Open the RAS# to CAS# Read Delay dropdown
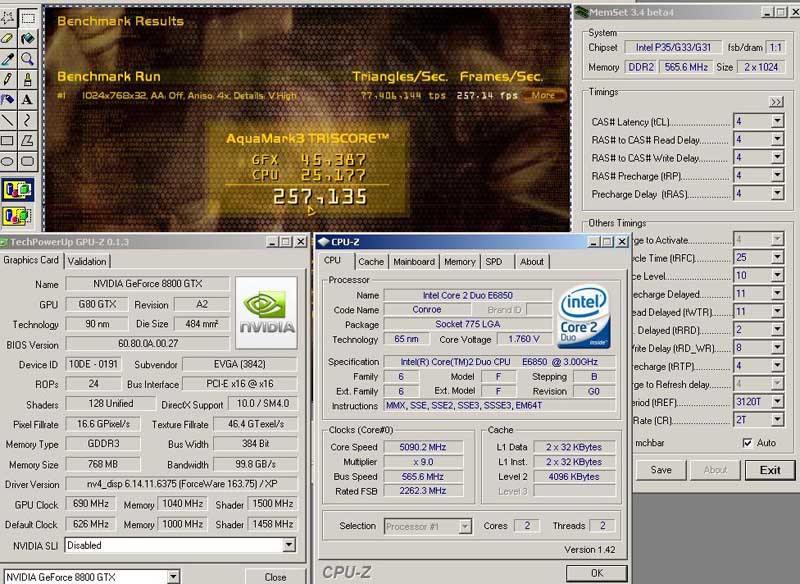The width and height of the screenshot is (800, 584). [777, 139]
